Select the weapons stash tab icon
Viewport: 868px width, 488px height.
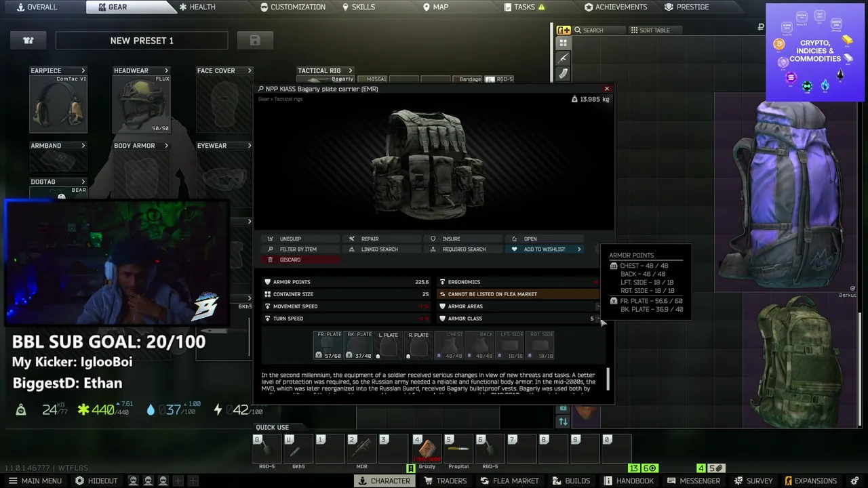pyautogui.click(x=564, y=58)
